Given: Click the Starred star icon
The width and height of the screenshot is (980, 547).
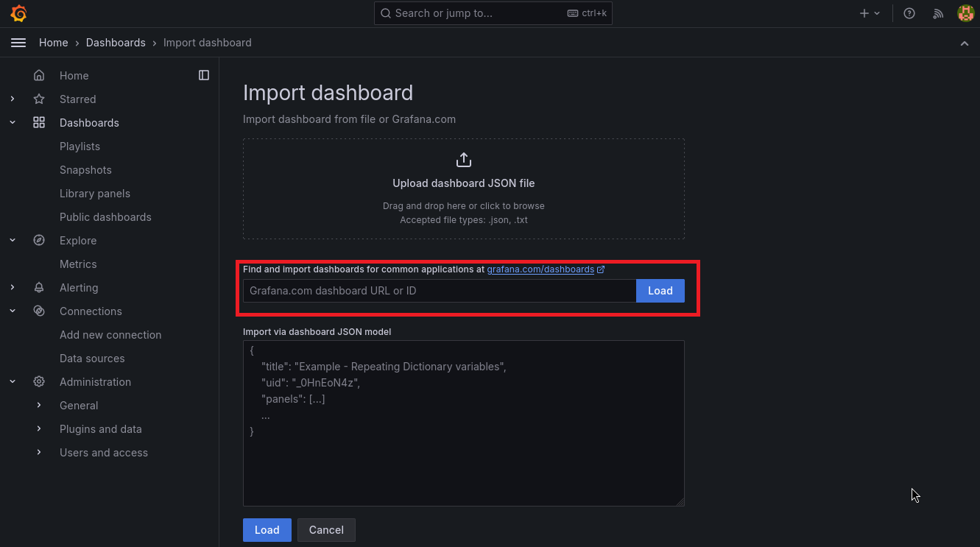Looking at the screenshot, I should point(39,99).
